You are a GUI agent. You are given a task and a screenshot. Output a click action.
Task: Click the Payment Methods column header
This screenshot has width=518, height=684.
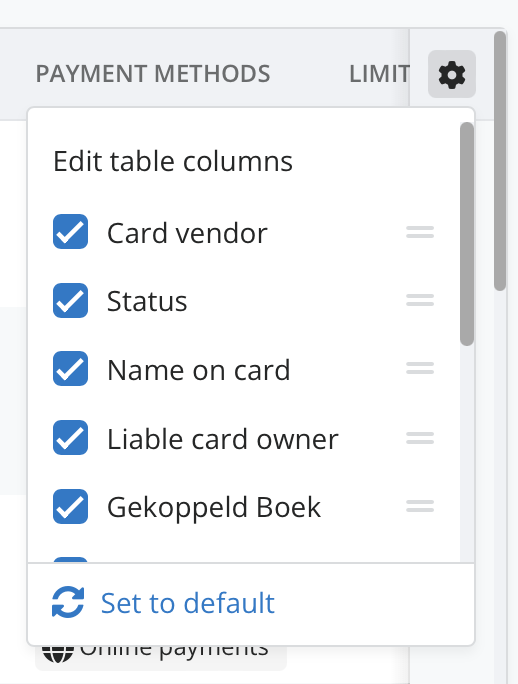click(153, 74)
